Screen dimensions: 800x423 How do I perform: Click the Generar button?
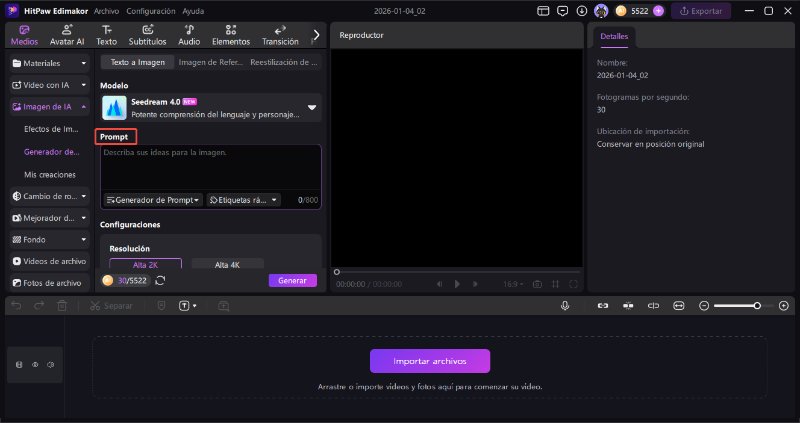pos(292,281)
